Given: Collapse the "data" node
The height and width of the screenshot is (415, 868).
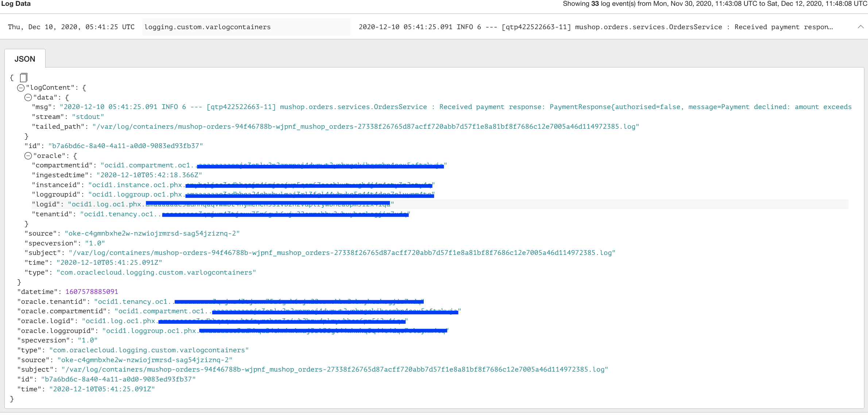Looking at the screenshot, I should tap(28, 97).
